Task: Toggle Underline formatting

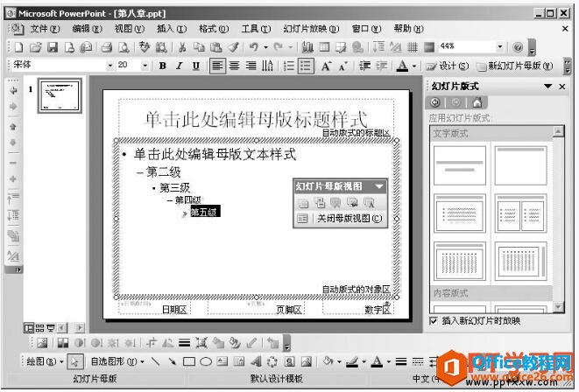Action: pos(196,66)
